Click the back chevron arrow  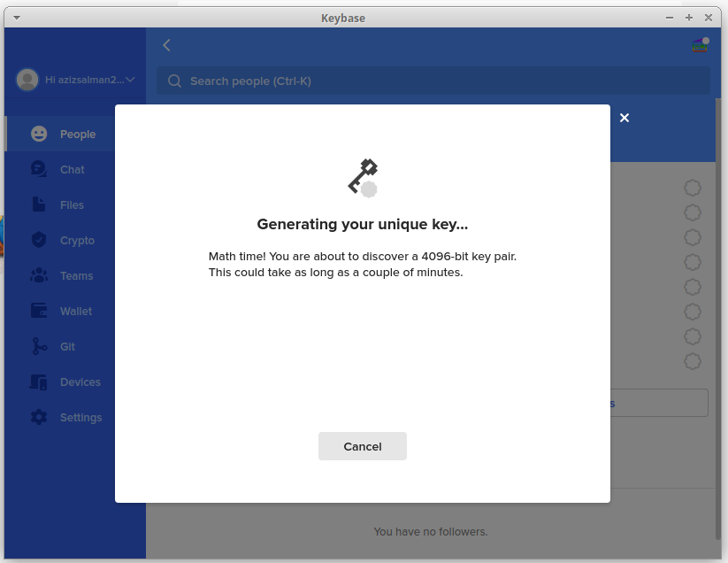pyautogui.click(x=166, y=45)
